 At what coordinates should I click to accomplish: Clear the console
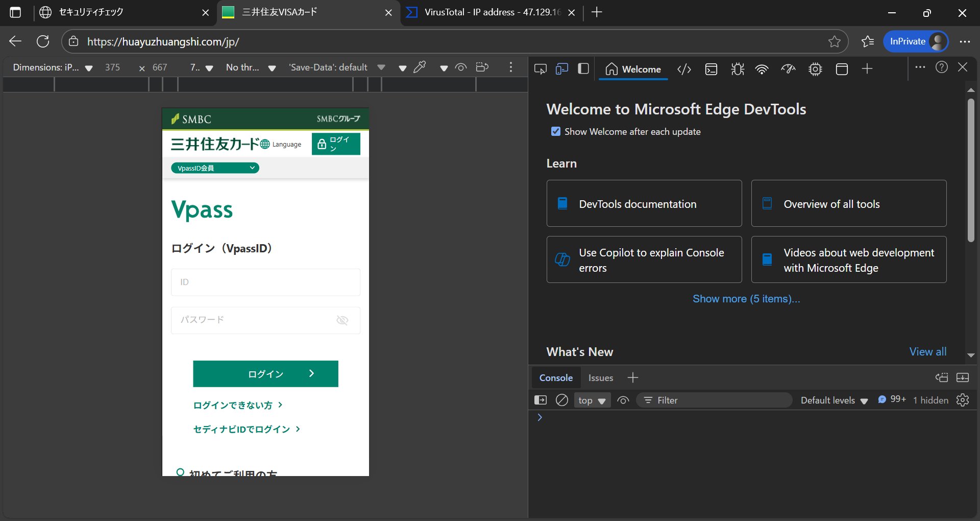[x=562, y=400]
